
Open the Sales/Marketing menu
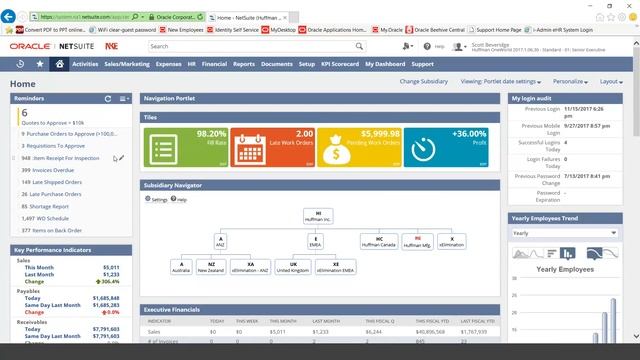[127, 64]
